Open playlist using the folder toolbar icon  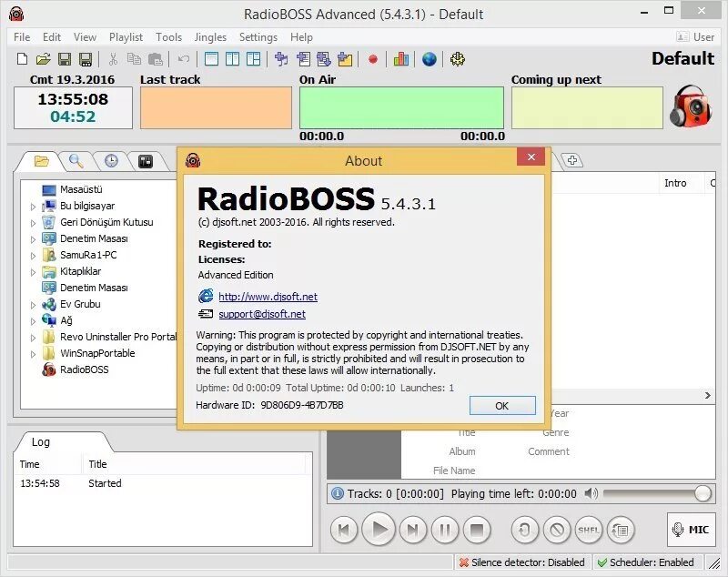click(43, 59)
